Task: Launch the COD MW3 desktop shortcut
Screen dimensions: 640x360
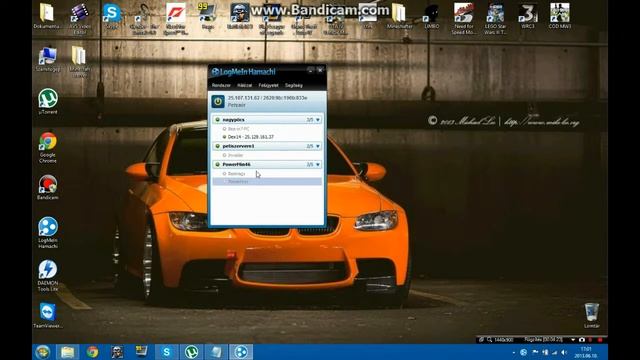Action: tap(560, 17)
